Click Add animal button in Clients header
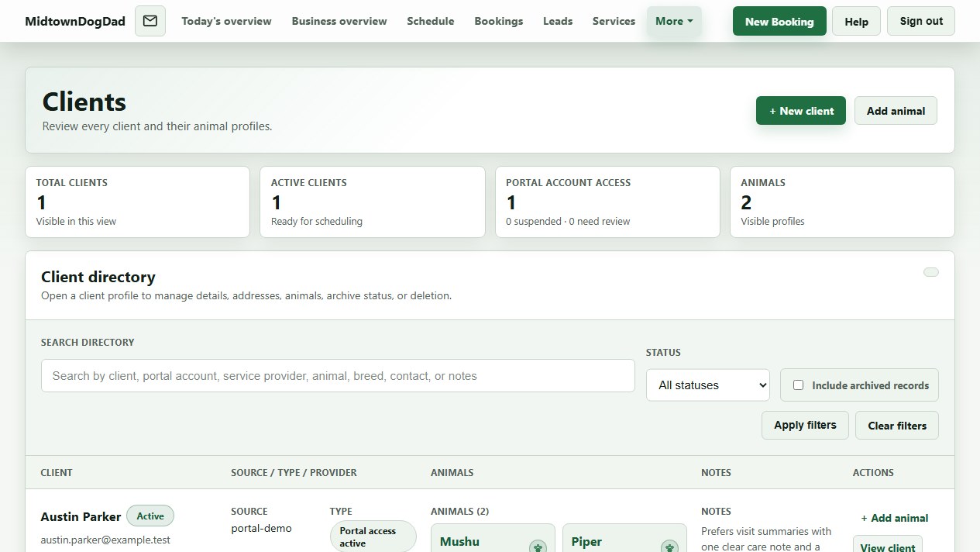 click(x=896, y=111)
